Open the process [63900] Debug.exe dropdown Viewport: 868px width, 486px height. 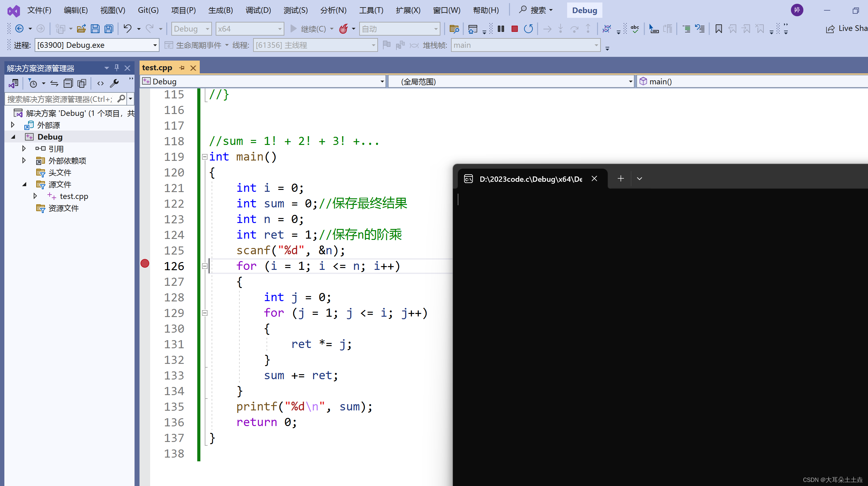(97, 45)
